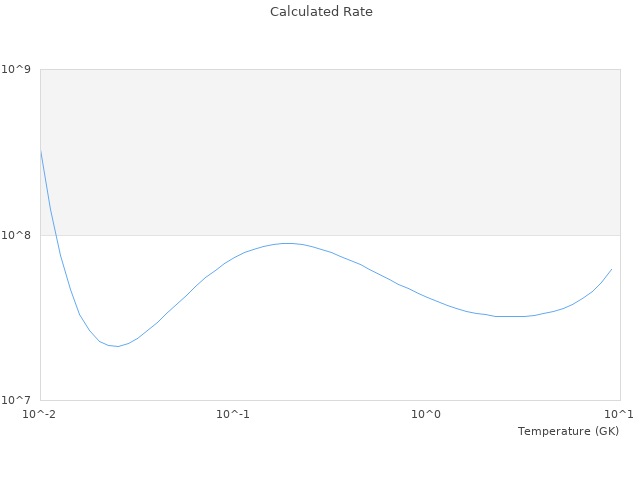Select the 10^8 y-axis tick label

pyautogui.click(x=17, y=235)
